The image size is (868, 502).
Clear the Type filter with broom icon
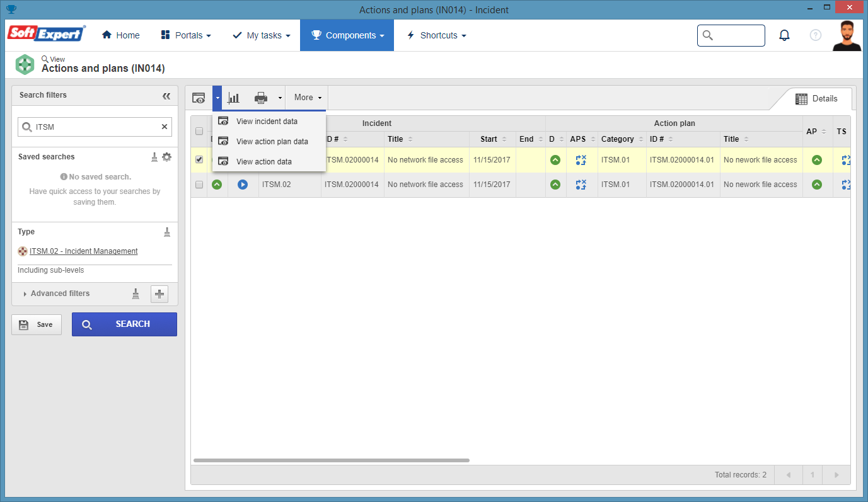[167, 232]
